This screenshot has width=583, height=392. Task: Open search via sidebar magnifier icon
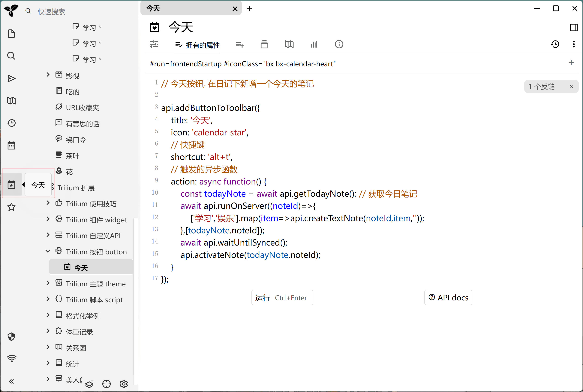11,56
